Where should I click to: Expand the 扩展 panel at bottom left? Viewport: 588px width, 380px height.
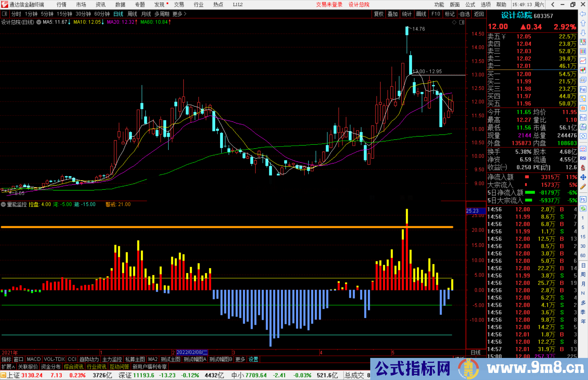(x=7, y=367)
